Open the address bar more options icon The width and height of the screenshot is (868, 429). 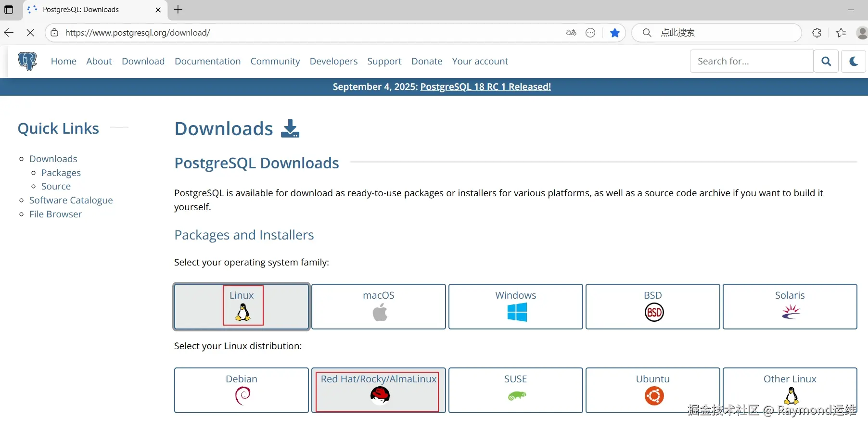click(x=590, y=33)
